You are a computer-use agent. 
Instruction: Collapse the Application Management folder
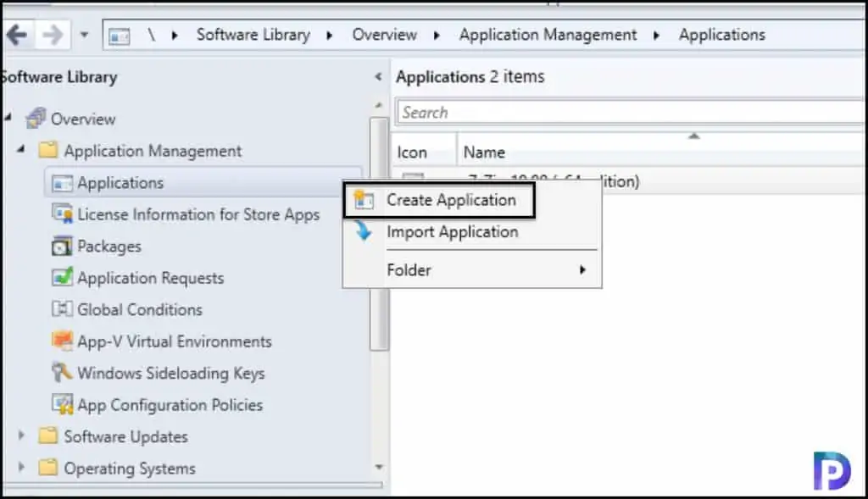coord(21,149)
